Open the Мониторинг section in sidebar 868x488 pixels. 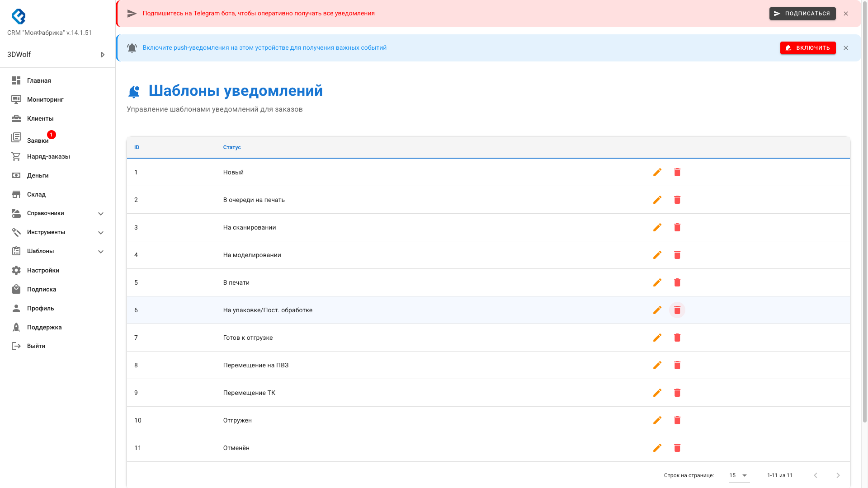point(44,99)
